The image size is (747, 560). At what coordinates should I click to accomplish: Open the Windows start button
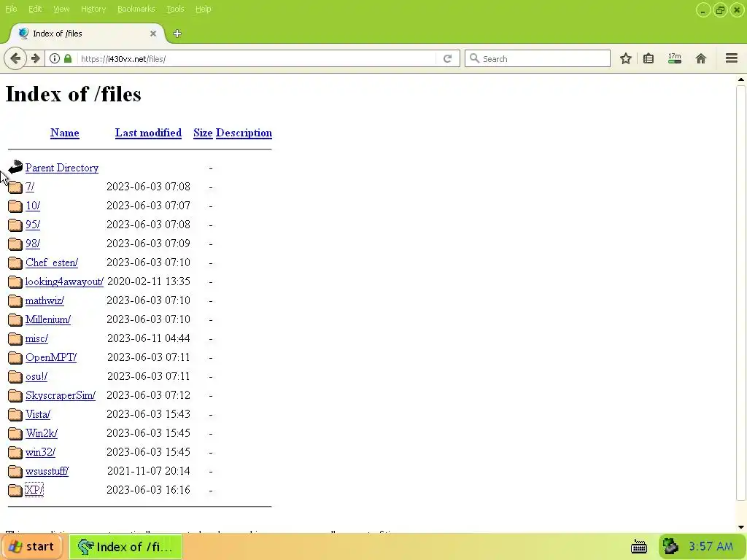tap(32, 546)
